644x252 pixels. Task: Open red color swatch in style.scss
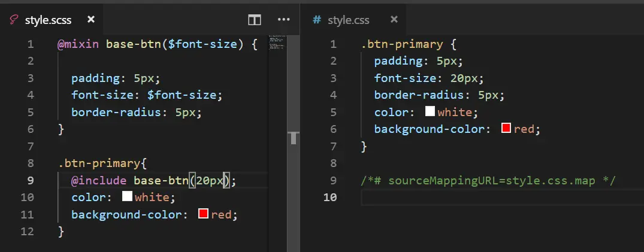(x=203, y=214)
